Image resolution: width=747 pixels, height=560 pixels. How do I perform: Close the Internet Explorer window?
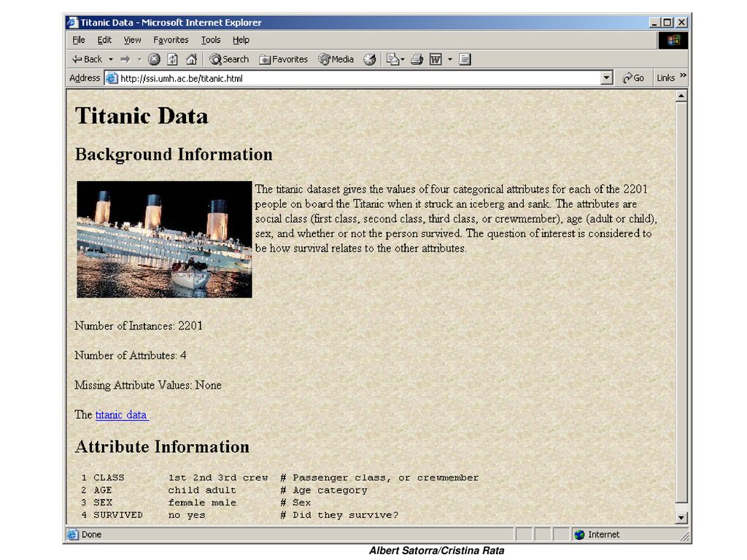point(682,23)
